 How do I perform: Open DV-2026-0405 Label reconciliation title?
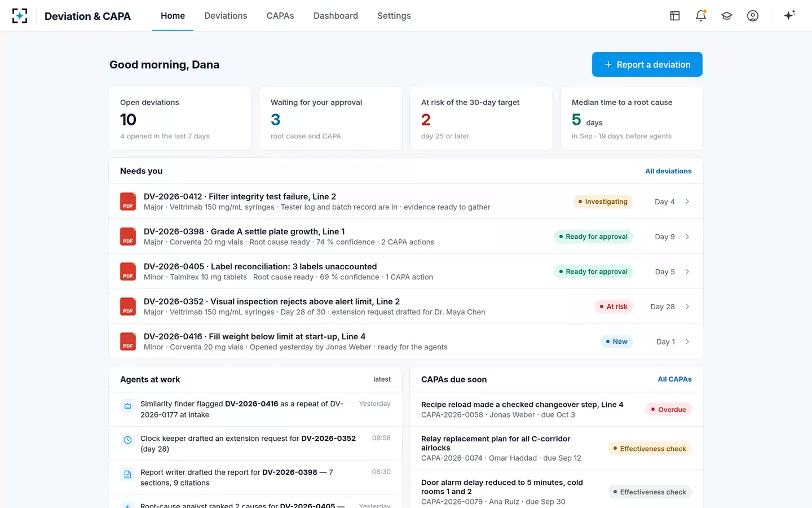click(x=260, y=266)
